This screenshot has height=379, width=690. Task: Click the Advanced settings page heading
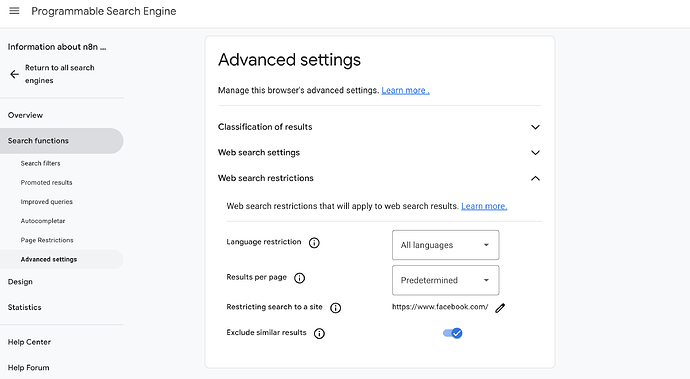289,60
